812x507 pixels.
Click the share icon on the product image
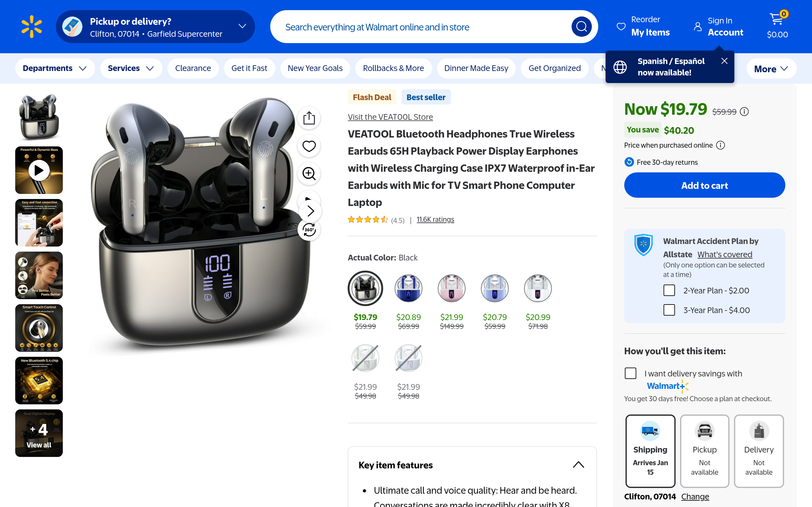(x=309, y=118)
